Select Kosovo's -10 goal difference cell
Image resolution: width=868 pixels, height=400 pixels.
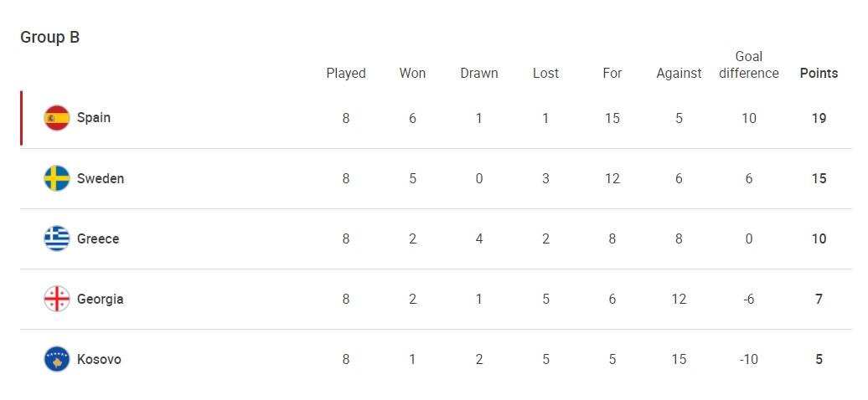tap(749, 359)
